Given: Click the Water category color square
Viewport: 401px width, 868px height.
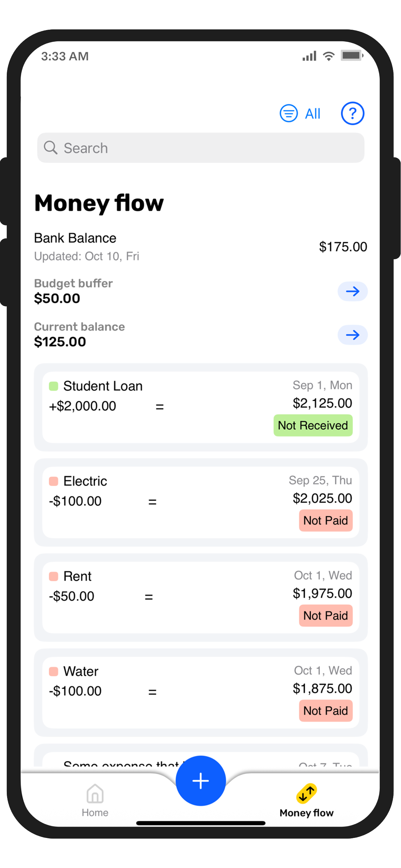Looking at the screenshot, I should coord(54,671).
